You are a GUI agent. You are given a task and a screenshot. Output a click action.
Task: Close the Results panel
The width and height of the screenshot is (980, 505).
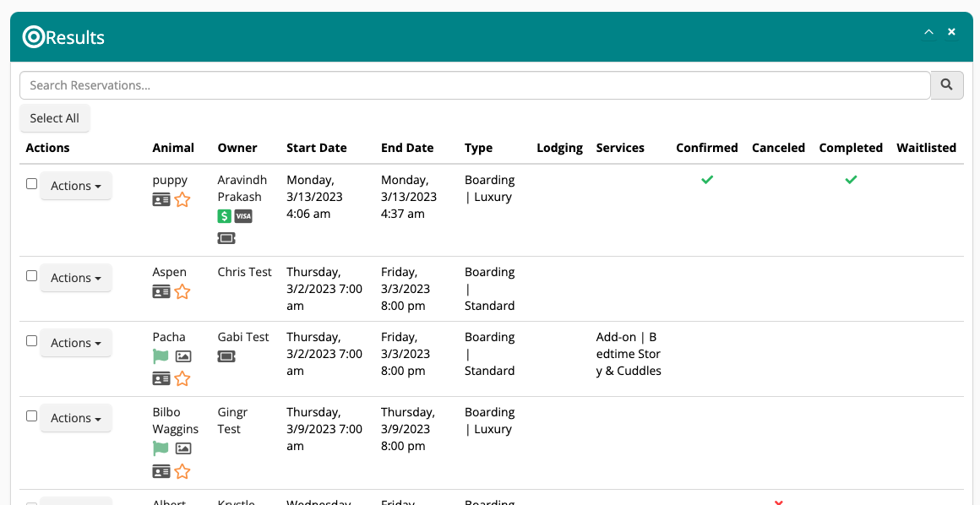951,32
